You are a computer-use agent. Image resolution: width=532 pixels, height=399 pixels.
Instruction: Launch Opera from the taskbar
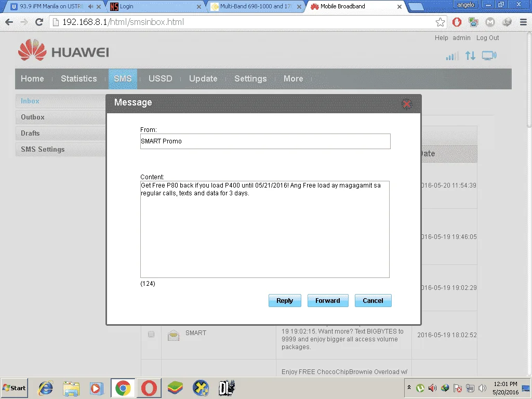click(149, 388)
